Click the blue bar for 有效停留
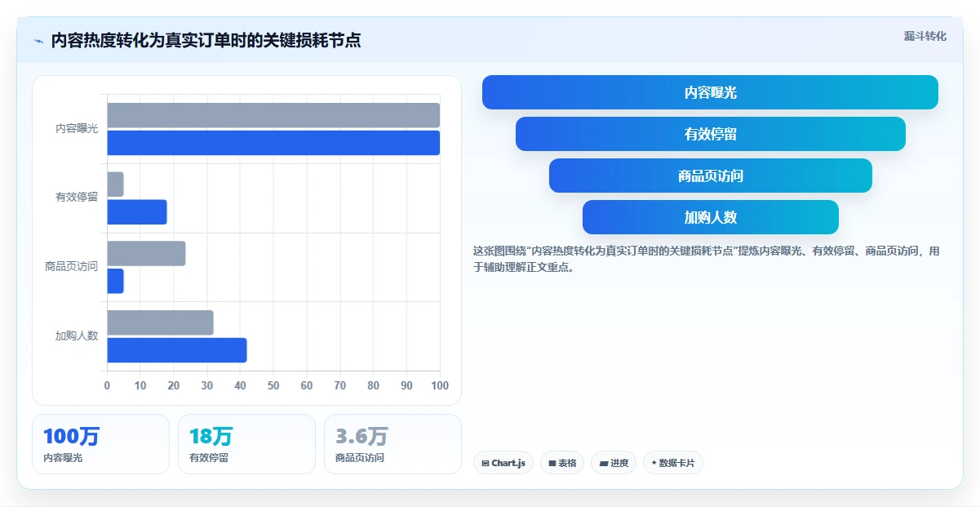 137,212
